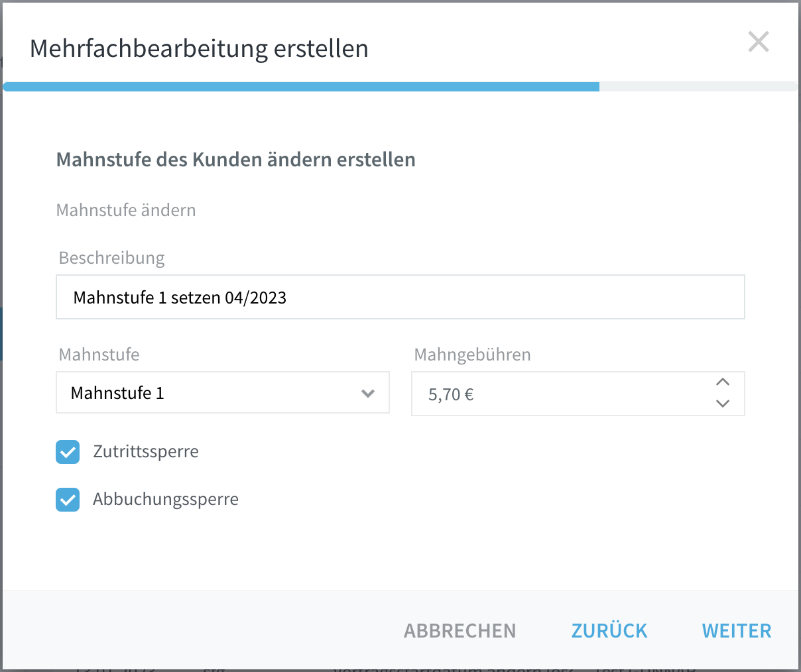This screenshot has width=801, height=672.
Task: Click the blue progress bar
Action: (x=302, y=87)
